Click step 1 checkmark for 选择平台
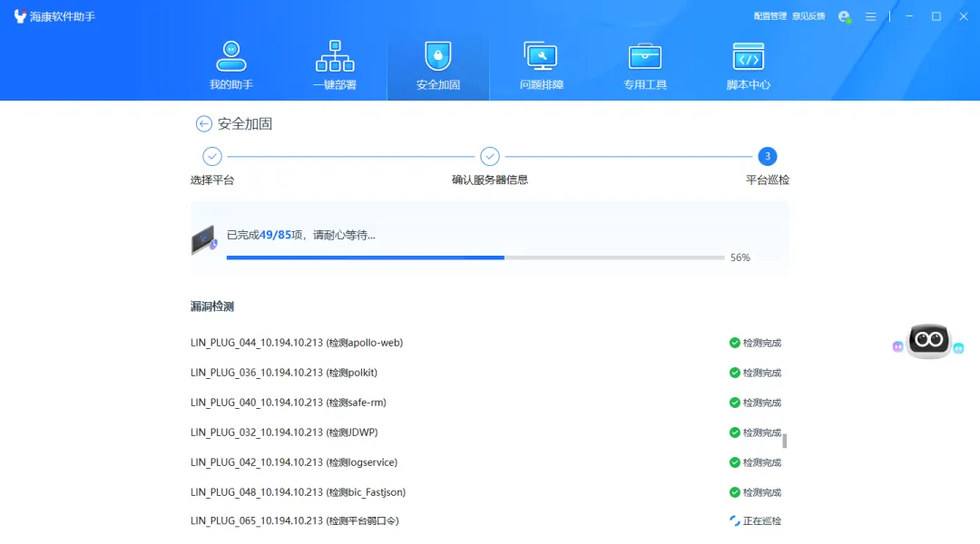The height and width of the screenshot is (544, 980). 211,156
